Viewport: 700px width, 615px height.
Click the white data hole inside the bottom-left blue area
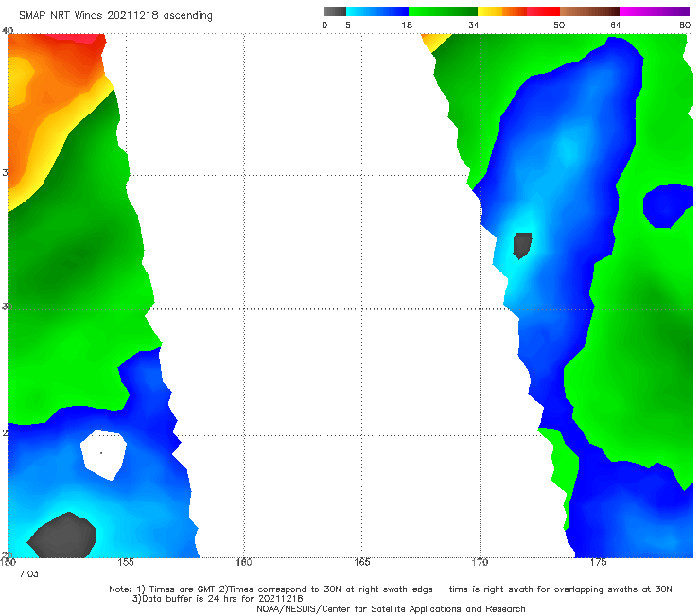pos(103,455)
